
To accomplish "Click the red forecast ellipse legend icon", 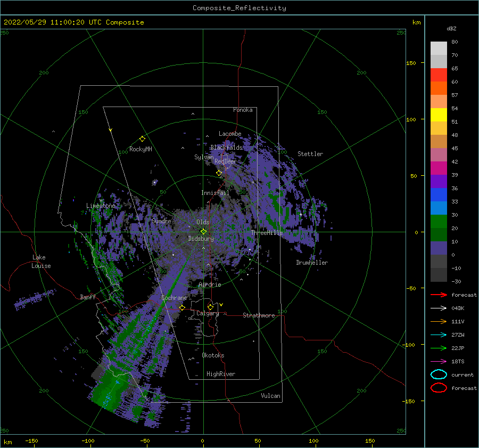I will (439, 388).
